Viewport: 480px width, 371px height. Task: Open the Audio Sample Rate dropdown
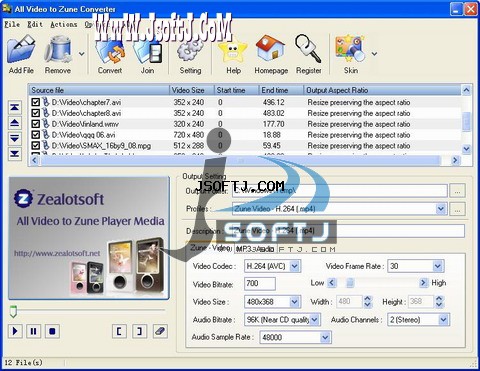(325, 337)
